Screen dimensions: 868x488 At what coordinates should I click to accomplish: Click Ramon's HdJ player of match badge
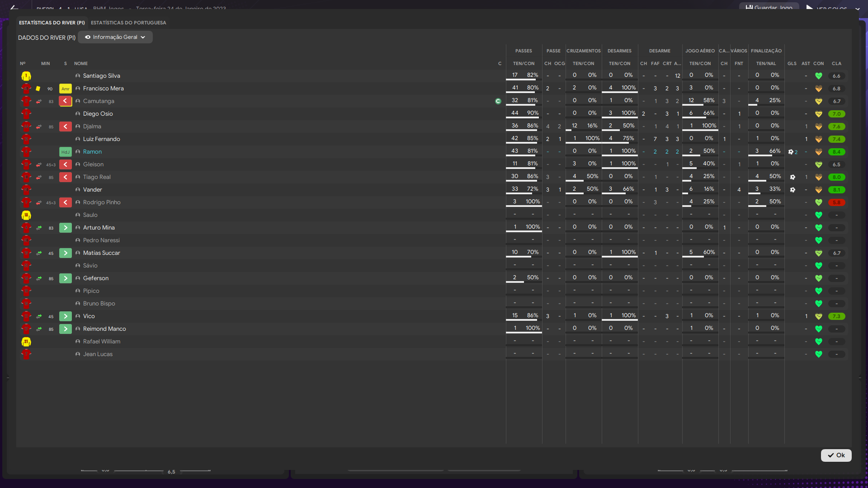pyautogui.click(x=66, y=152)
